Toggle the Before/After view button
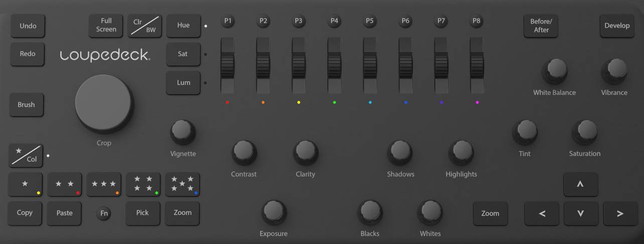The height and width of the screenshot is (244, 644). (x=541, y=26)
